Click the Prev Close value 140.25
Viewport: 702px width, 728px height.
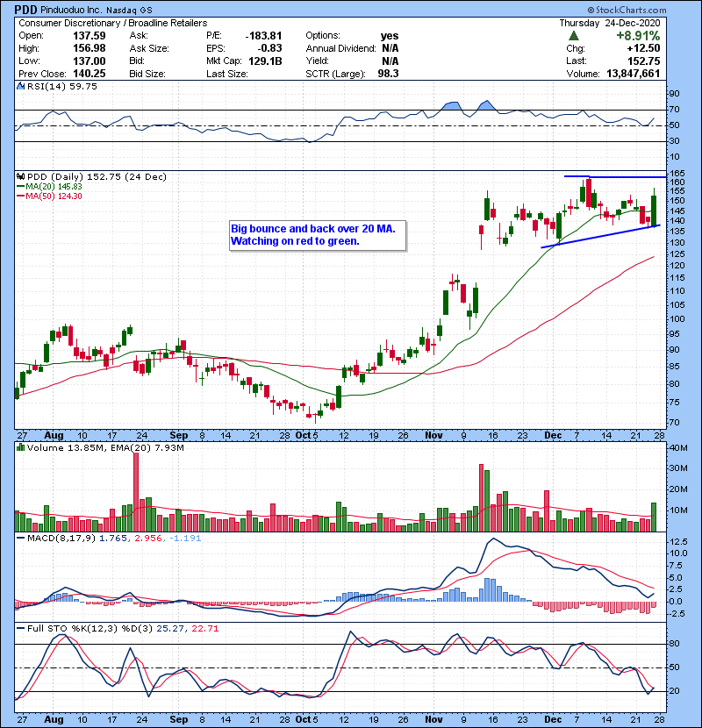click(x=89, y=74)
